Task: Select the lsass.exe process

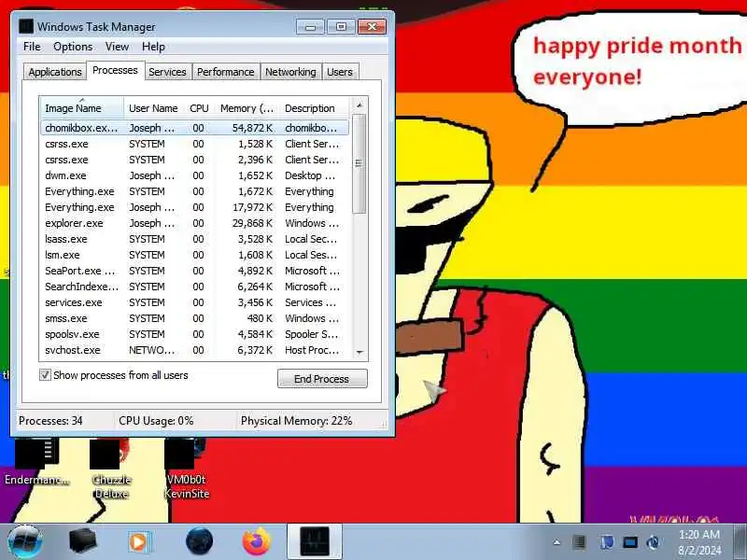Action: click(x=194, y=239)
